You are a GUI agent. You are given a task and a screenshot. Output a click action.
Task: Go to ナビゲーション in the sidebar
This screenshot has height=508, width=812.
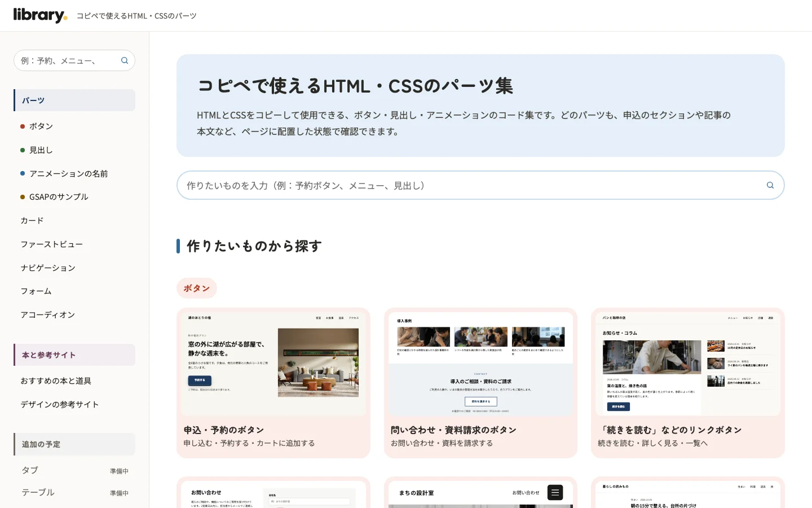pyautogui.click(x=48, y=268)
